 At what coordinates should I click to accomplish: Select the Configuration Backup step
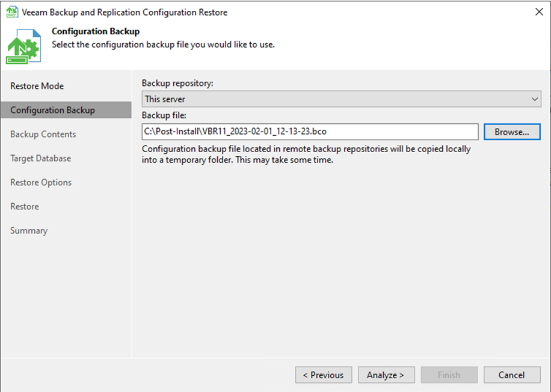tap(66, 110)
